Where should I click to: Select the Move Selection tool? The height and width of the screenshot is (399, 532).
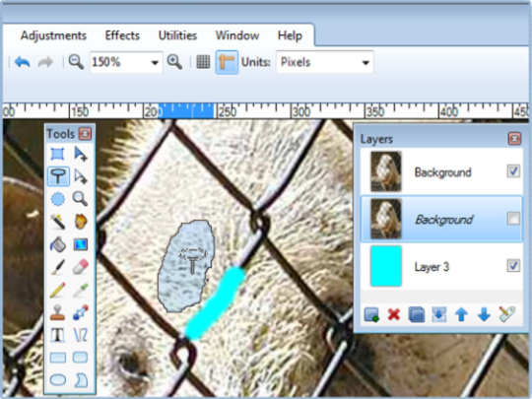81,176
